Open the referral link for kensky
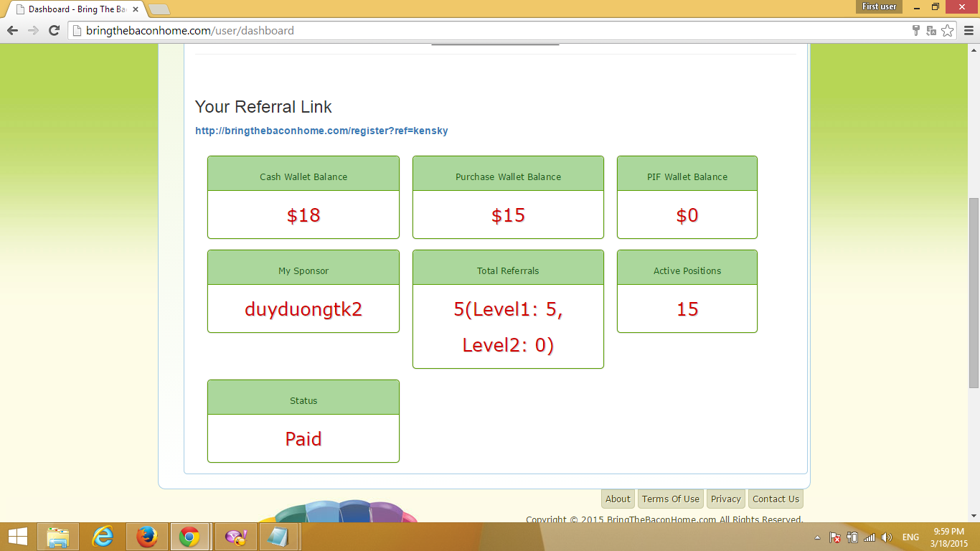980x551 pixels. click(x=321, y=131)
